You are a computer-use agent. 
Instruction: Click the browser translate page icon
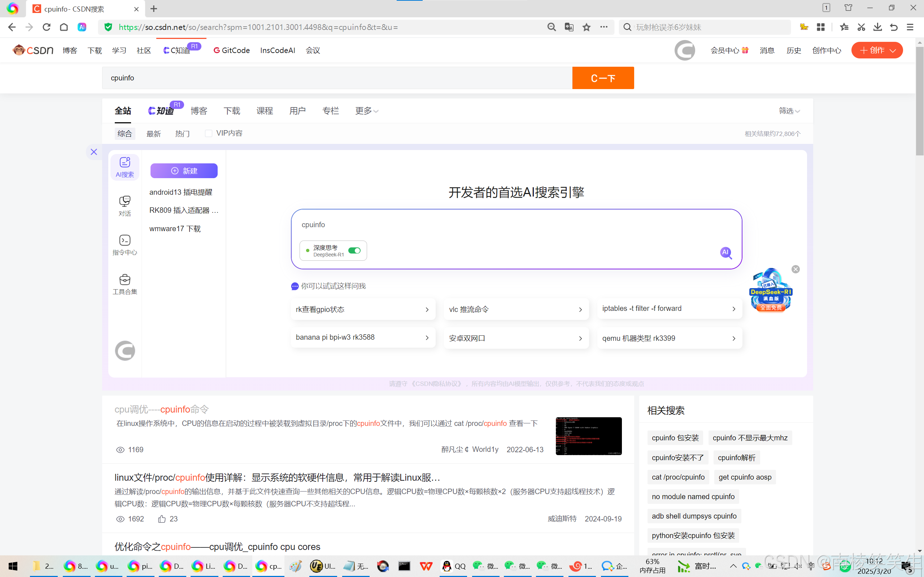pyautogui.click(x=569, y=27)
